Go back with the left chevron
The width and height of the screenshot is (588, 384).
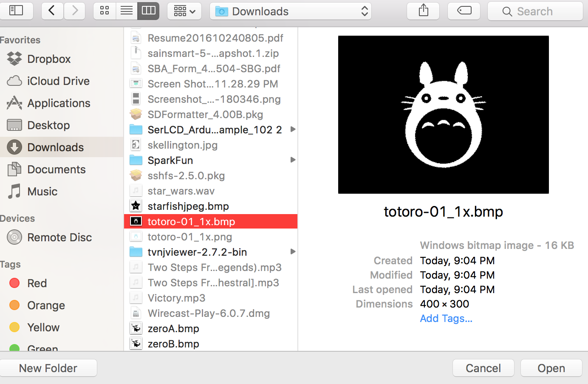click(52, 11)
